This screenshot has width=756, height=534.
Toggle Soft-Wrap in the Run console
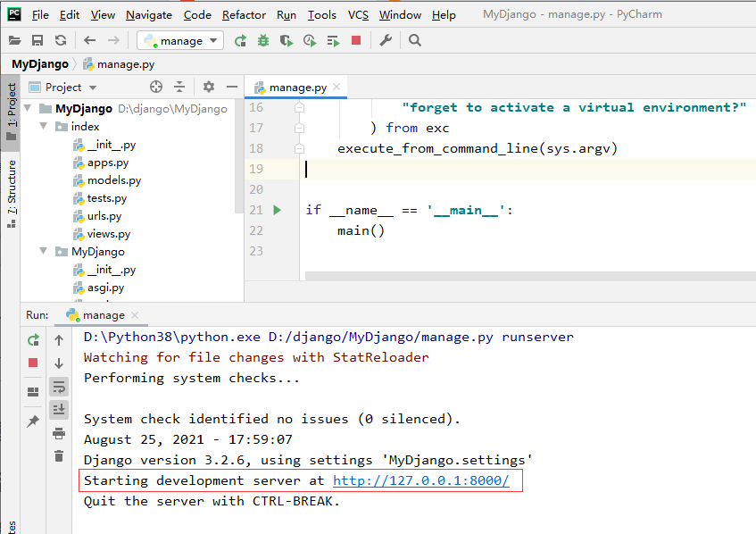(x=59, y=387)
